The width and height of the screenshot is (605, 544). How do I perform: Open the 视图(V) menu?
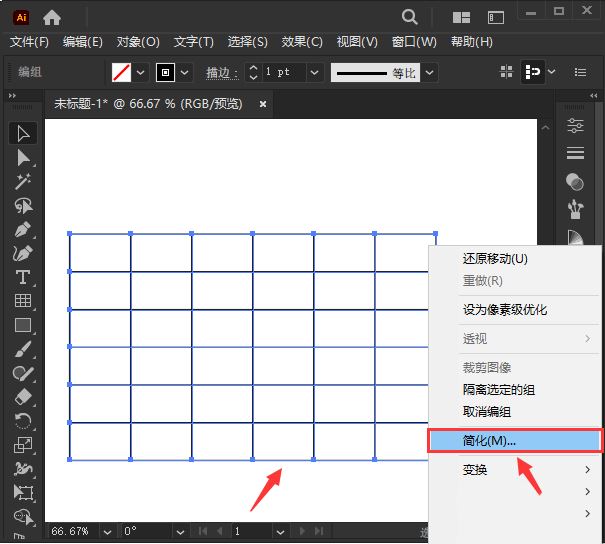click(357, 42)
